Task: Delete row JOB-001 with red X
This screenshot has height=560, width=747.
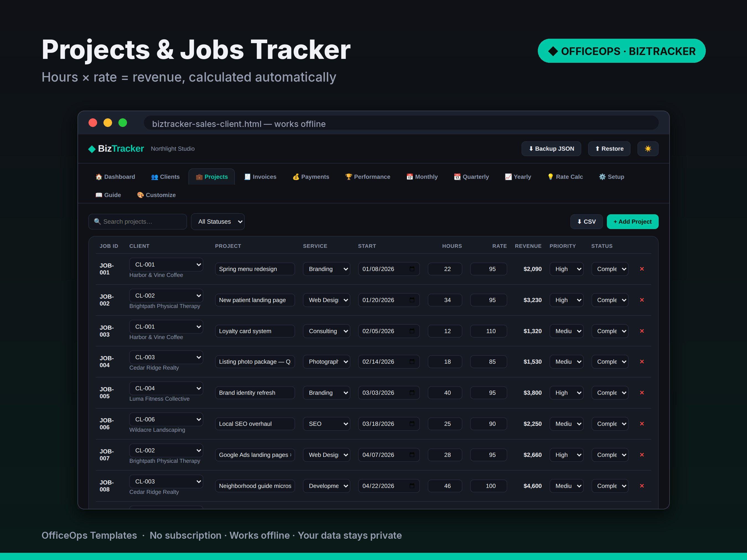Action: click(x=642, y=269)
